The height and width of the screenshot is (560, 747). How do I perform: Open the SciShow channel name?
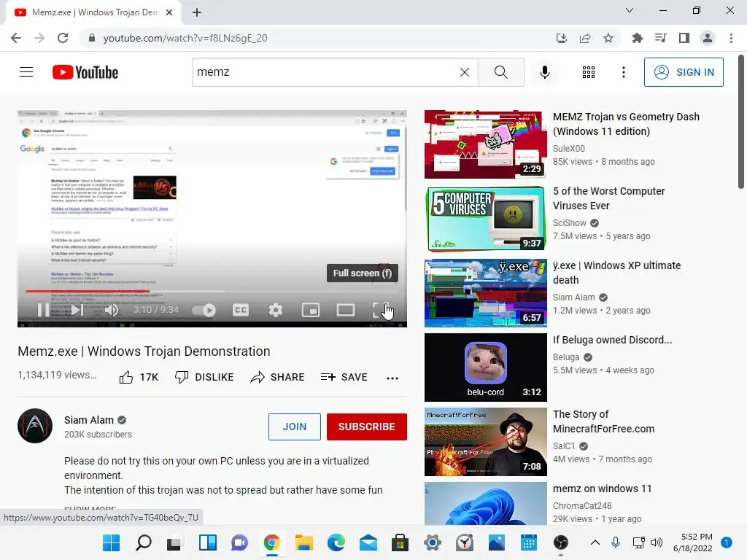[x=569, y=223]
